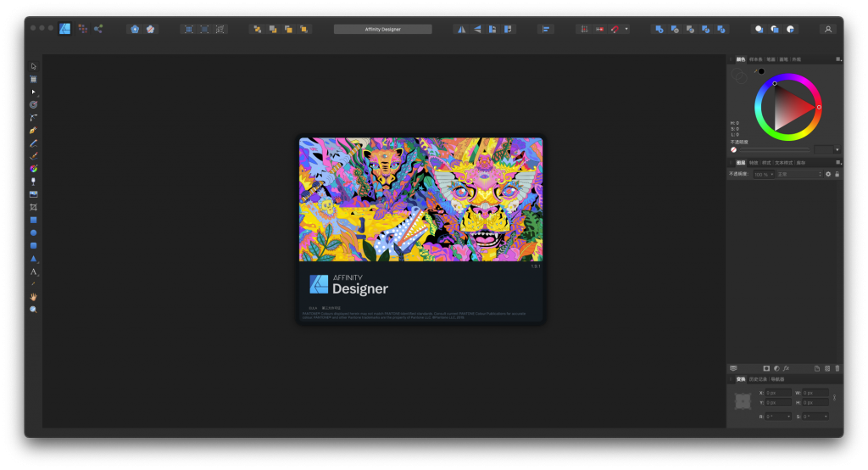Click the boolean Add operation icon
The image size is (868, 470).
point(659,30)
